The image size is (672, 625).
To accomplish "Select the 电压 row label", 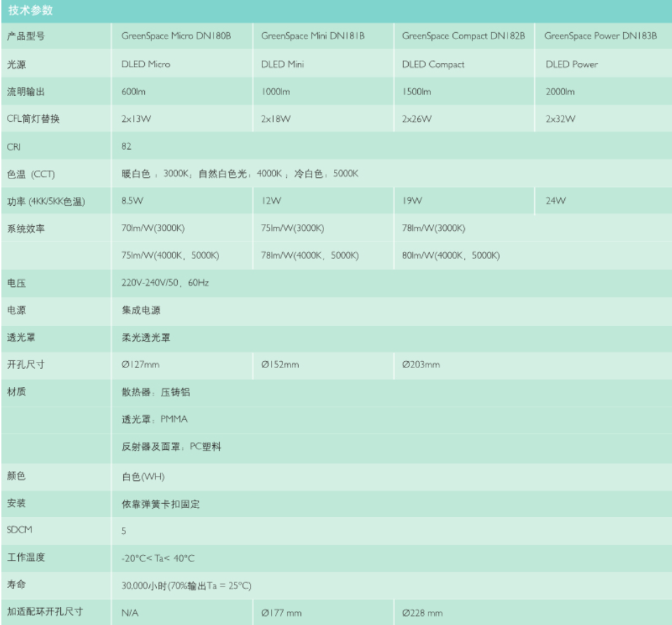I will click(x=16, y=283).
